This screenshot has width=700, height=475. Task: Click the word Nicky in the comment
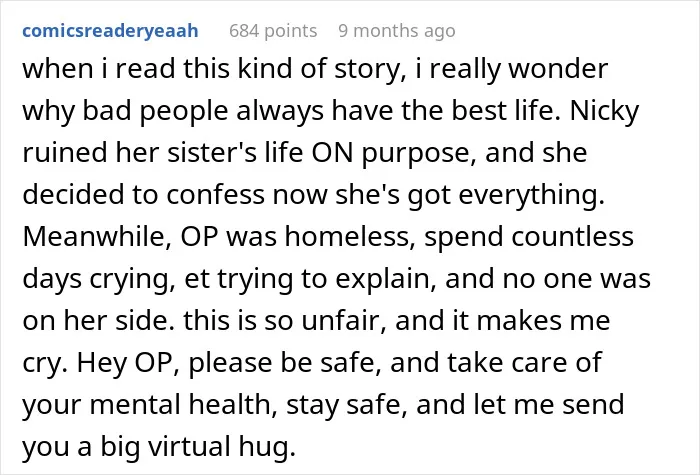pos(604,112)
